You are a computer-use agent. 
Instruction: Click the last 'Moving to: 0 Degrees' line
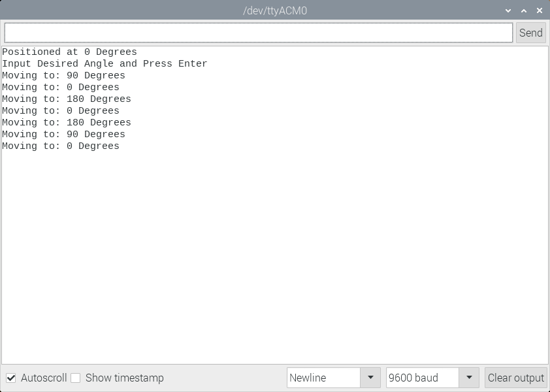pos(61,146)
